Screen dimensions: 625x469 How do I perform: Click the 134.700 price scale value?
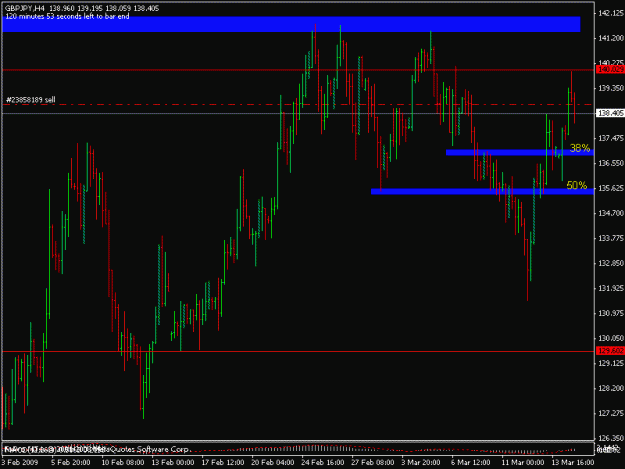(611, 213)
